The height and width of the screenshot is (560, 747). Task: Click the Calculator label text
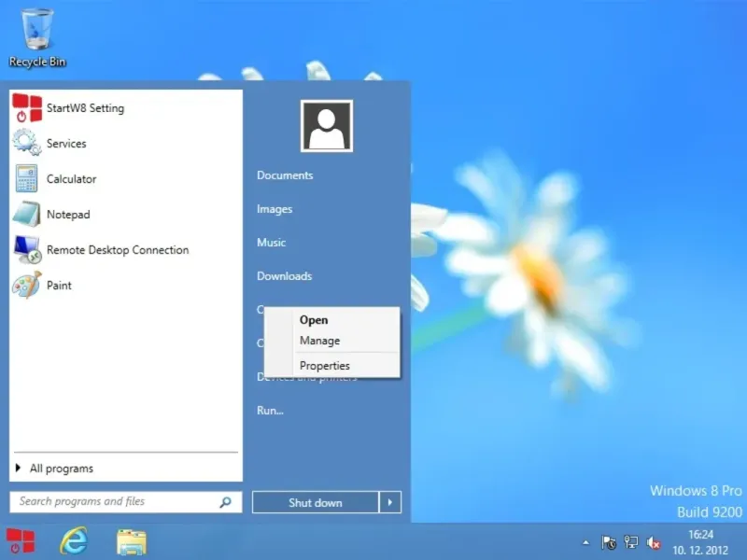(x=72, y=179)
